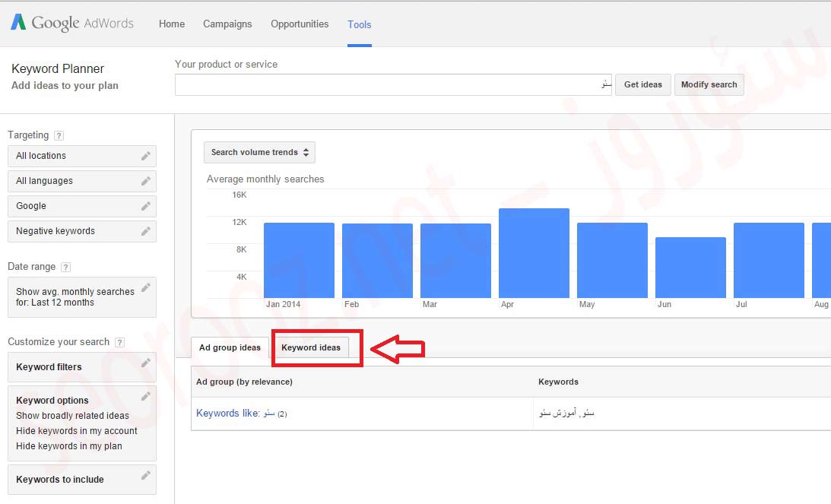This screenshot has width=831, height=504.
Task: Edit All languages pencil icon
Action: (x=146, y=181)
